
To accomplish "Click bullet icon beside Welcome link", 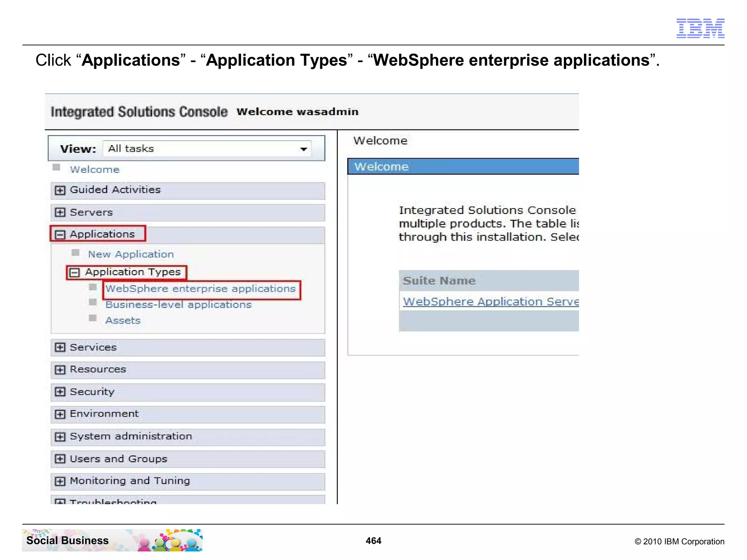I will [56, 167].
